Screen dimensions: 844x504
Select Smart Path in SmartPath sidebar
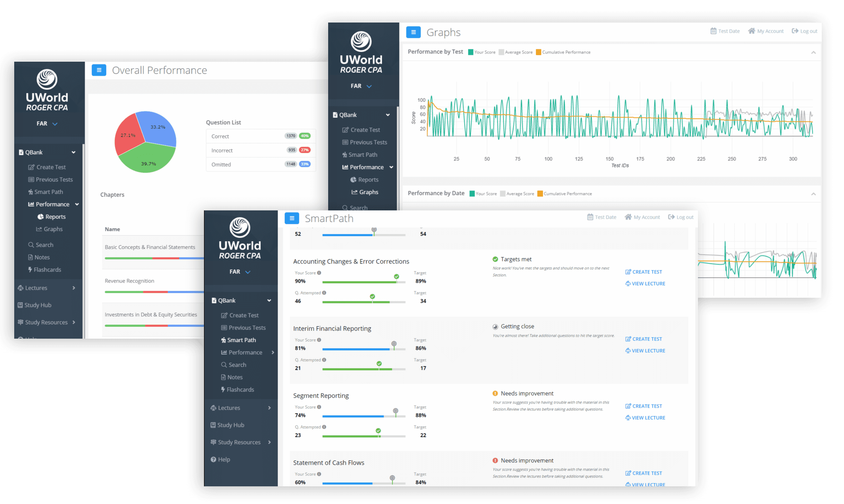238,340
